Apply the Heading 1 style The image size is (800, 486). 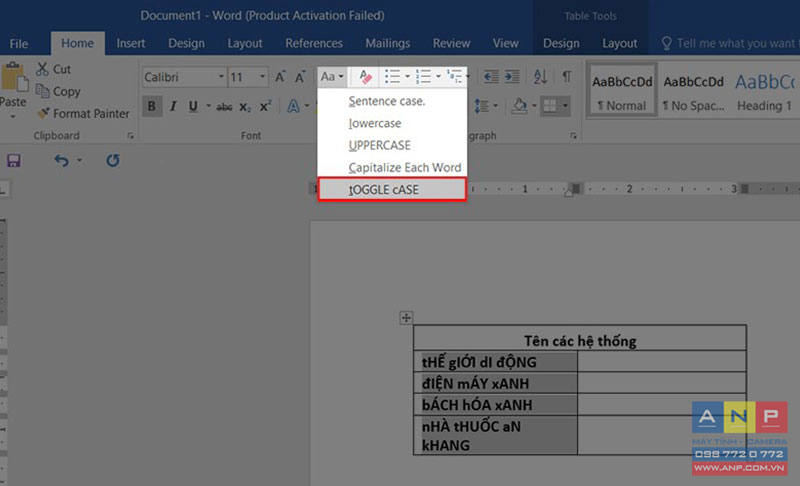(765, 92)
